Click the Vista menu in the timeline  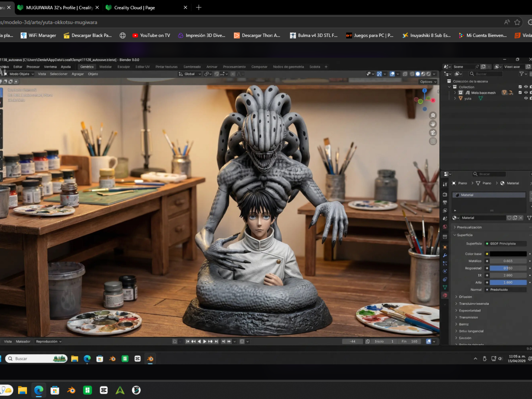coord(8,342)
